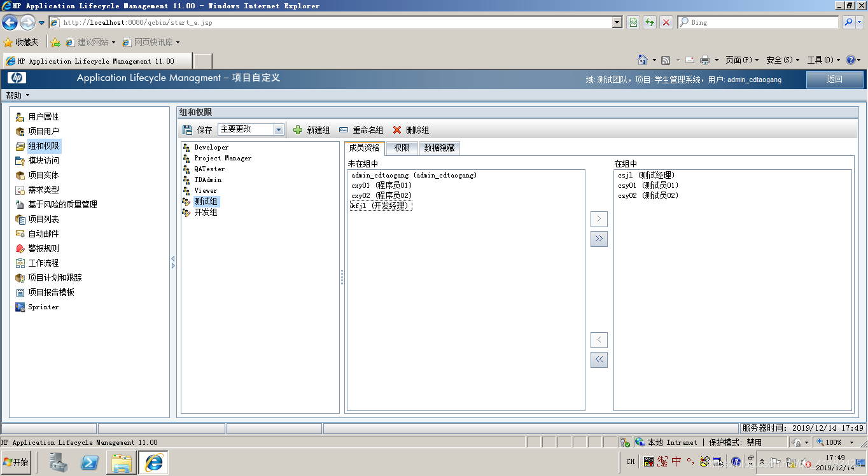868x476 pixels.
Task: Select user cxy01 (程序员01)
Action: pyautogui.click(x=381, y=185)
